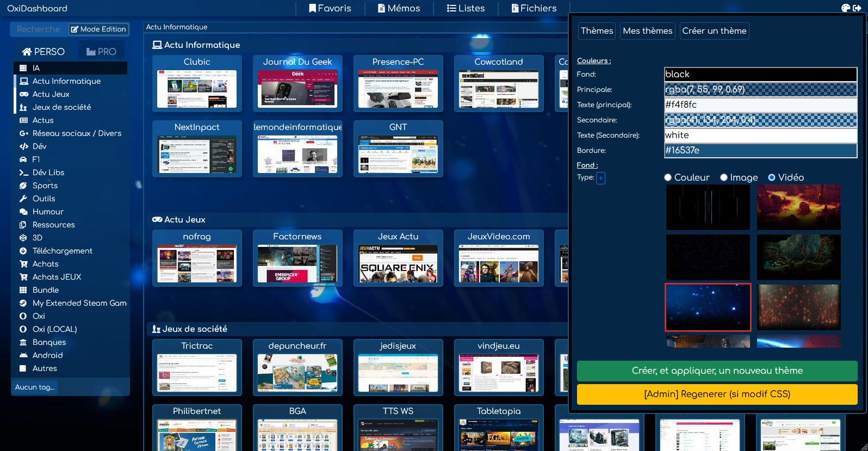Edit the Texte (Secondaire) field showing white
The width and height of the screenshot is (868, 451).
[761, 135]
